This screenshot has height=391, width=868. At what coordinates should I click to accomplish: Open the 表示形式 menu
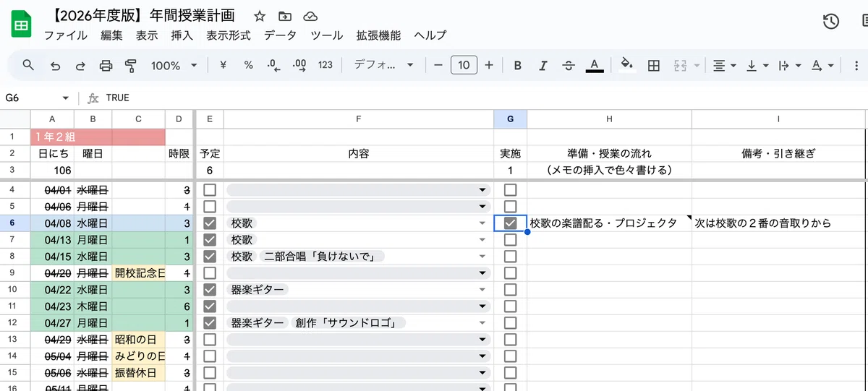(x=228, y=35)
